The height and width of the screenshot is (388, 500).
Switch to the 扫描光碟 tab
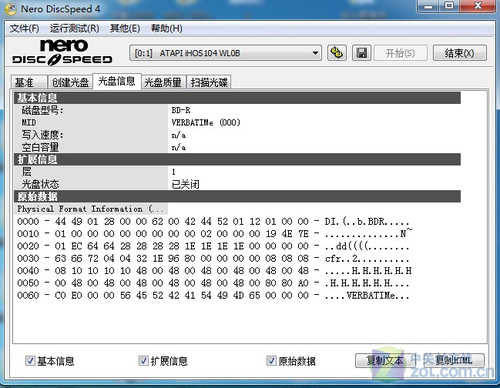click(209, 82)
